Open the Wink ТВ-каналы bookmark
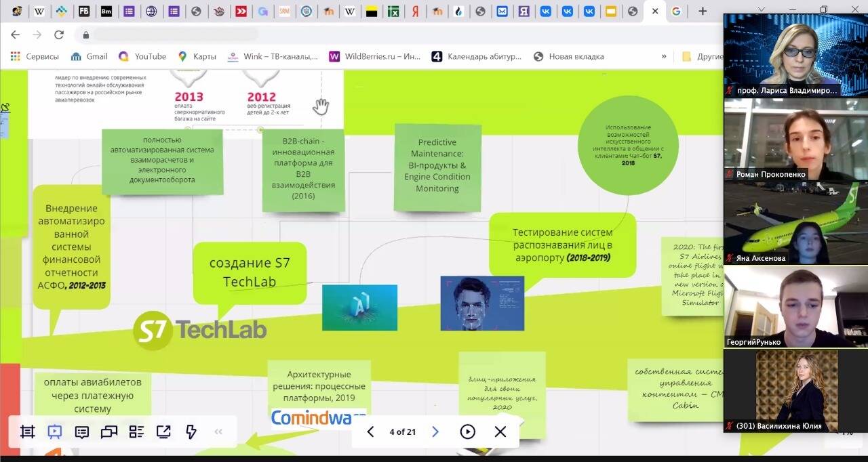868x462 pixels. point(273,56)
